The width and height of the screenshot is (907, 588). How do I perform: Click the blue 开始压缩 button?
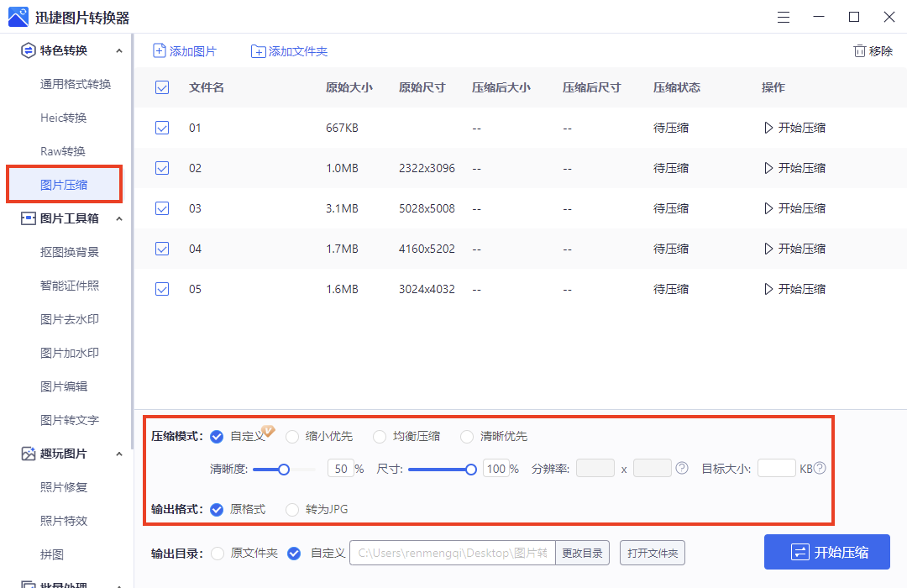[826, 552]
